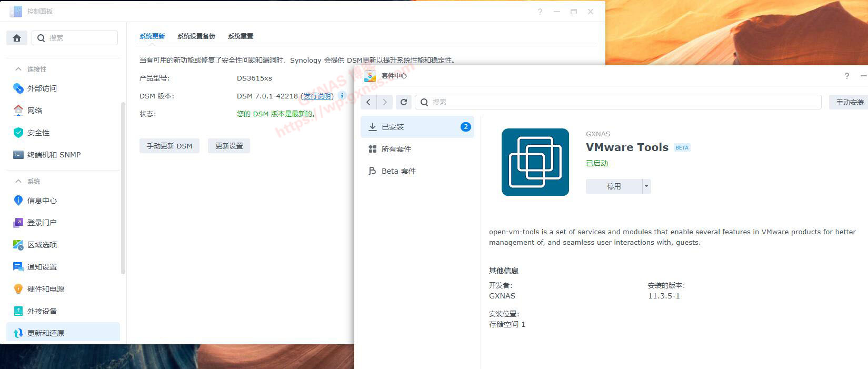The height and width of the screenshot is (369, 868).
Task: Open Security (安全性) shield icon
Action: pyautogui.click(x=18, y=133)
